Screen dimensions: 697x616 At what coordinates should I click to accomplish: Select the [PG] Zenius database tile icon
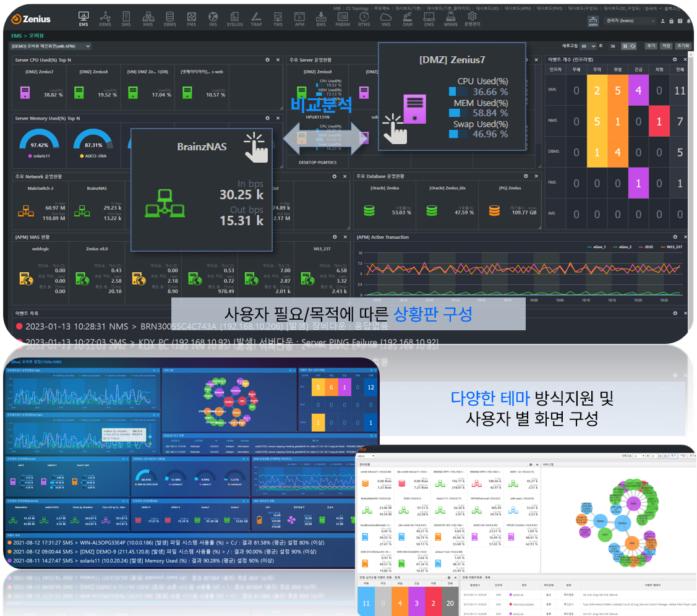click(494, 211)
